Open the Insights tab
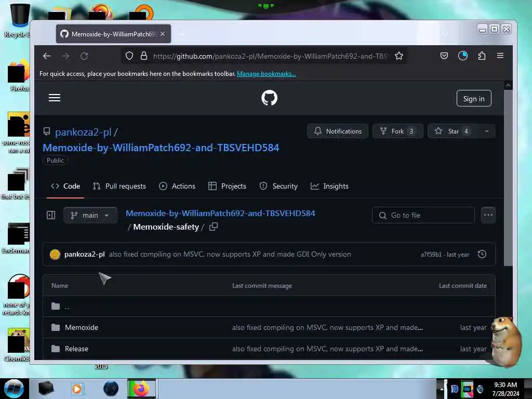Screen dimensions: 532x399 coord(329,187)
